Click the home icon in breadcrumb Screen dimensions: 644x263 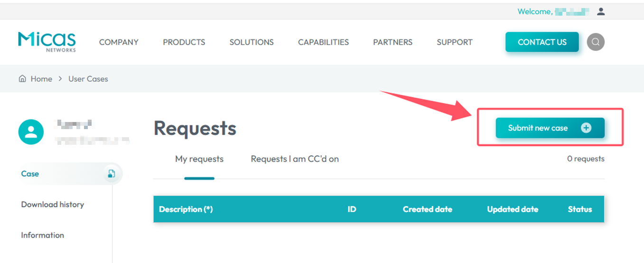(x=22, y=79)
